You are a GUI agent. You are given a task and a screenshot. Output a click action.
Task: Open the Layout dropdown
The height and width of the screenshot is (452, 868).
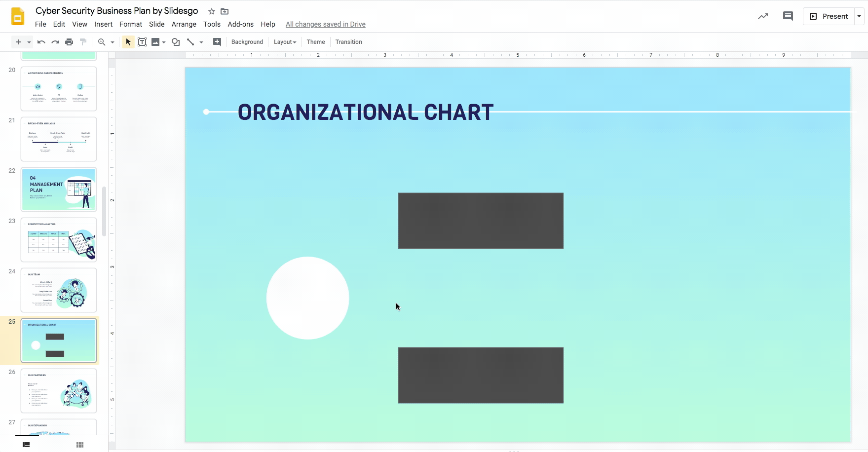285,42
